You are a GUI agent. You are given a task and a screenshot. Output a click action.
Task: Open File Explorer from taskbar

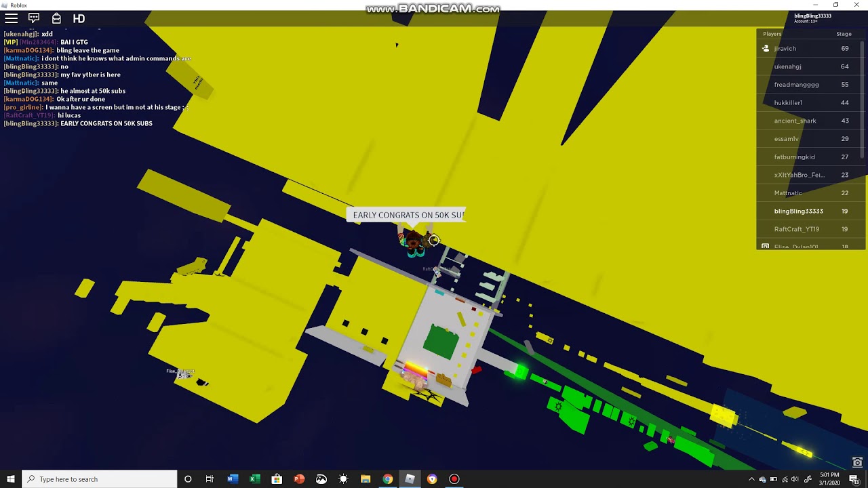(366, 479)
